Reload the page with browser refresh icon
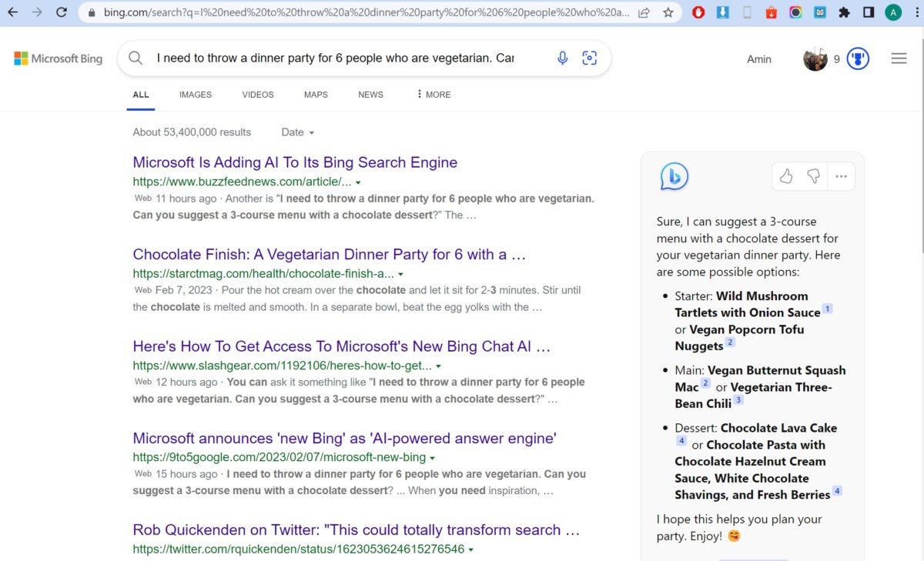The height and width of the screenshot is (561, 924). coord(62,12)
